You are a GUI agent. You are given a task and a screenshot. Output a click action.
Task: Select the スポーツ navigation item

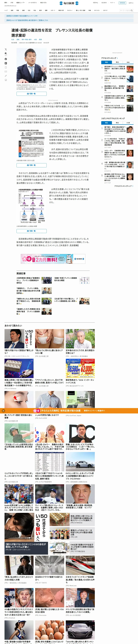point(53,11)
